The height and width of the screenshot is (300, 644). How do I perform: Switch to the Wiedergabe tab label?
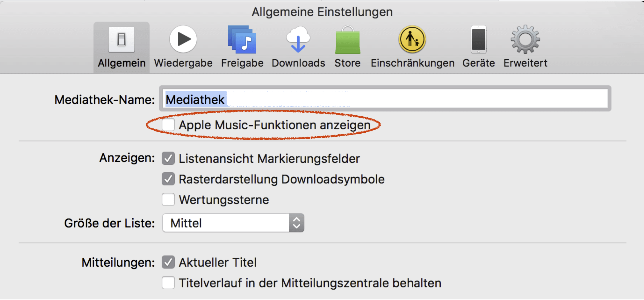click(183, 63)
